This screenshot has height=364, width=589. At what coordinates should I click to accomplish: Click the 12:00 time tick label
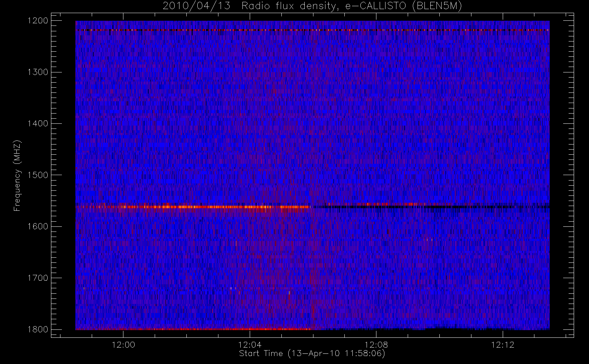(123, 345)
